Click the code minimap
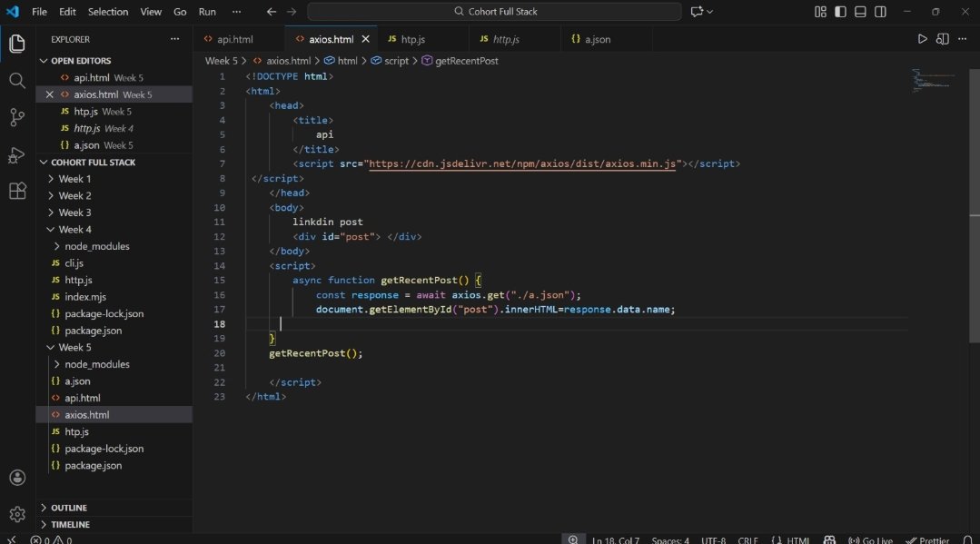Screen dimensions: 980x544 pos(934,80)
